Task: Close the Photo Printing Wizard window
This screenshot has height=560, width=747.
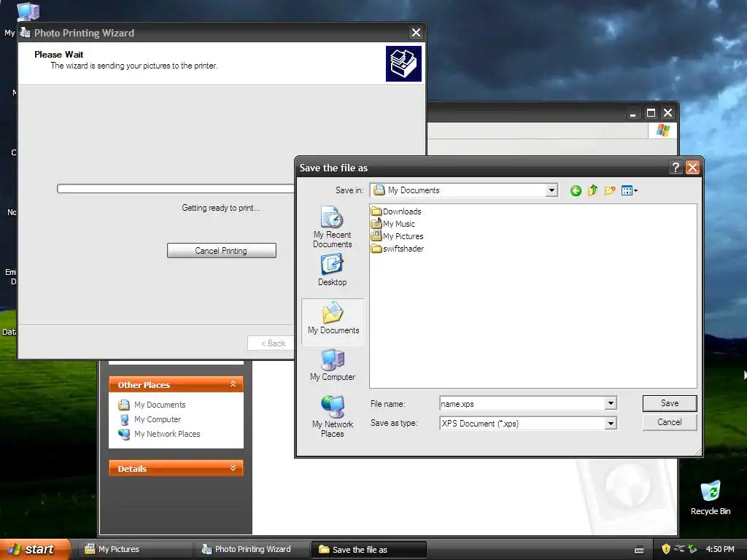Action: pyautogui.click(x=416, y=33)
